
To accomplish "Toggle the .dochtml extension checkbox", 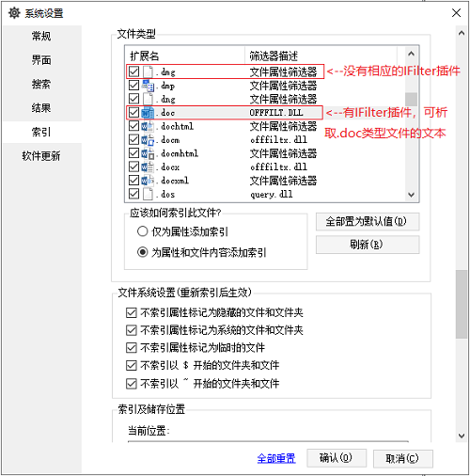I will coord(133,126).
